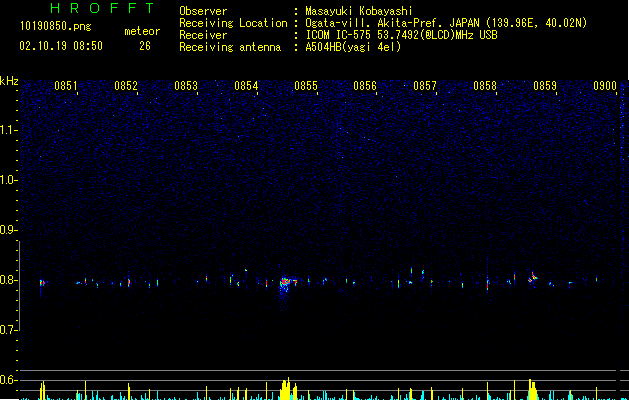
Task: Click time marker 0859
Action: click(x=545, y=86)
